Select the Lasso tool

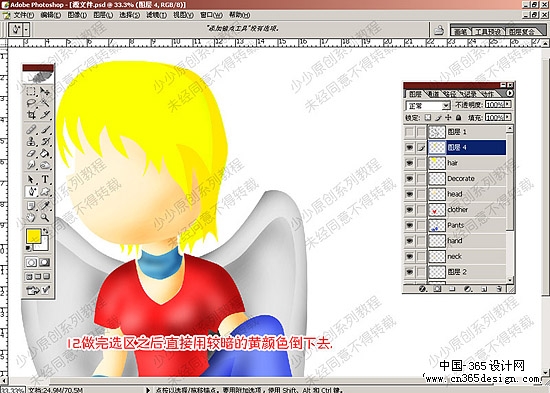[x=31, y=103]
